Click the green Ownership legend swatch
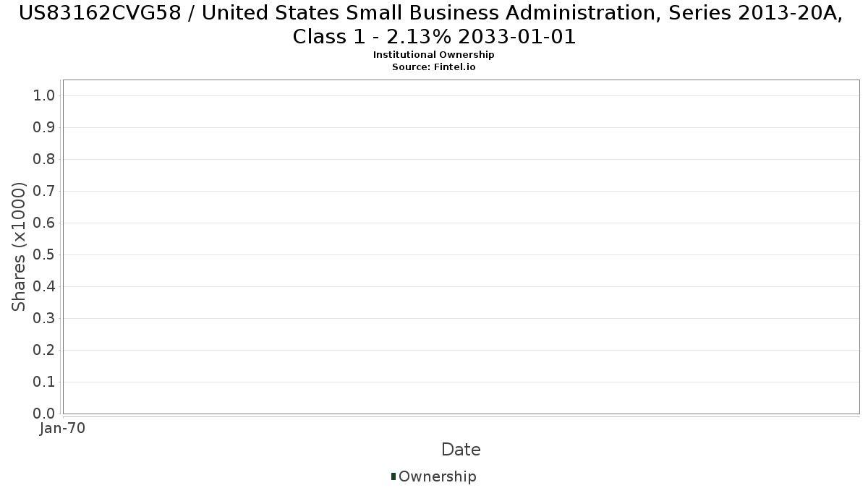868x488 pixels. (393, 476)
